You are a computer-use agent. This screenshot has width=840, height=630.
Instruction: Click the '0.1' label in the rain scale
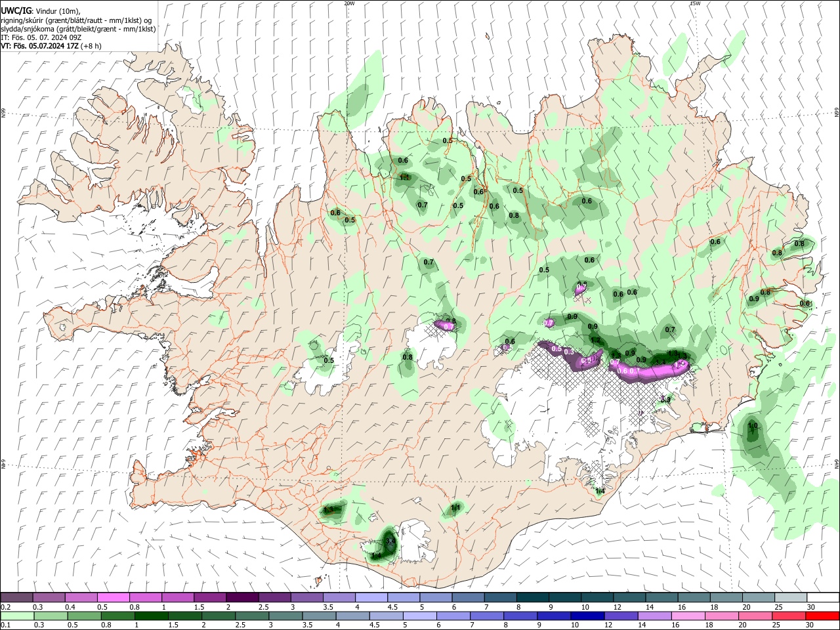tap(5, 625)
